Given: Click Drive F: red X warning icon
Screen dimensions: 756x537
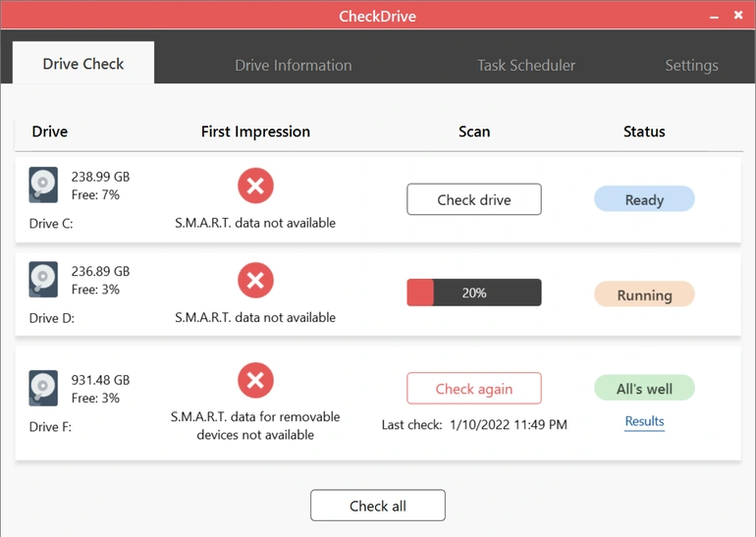Looking at the screenshot, I should click(x=255, y=380).
